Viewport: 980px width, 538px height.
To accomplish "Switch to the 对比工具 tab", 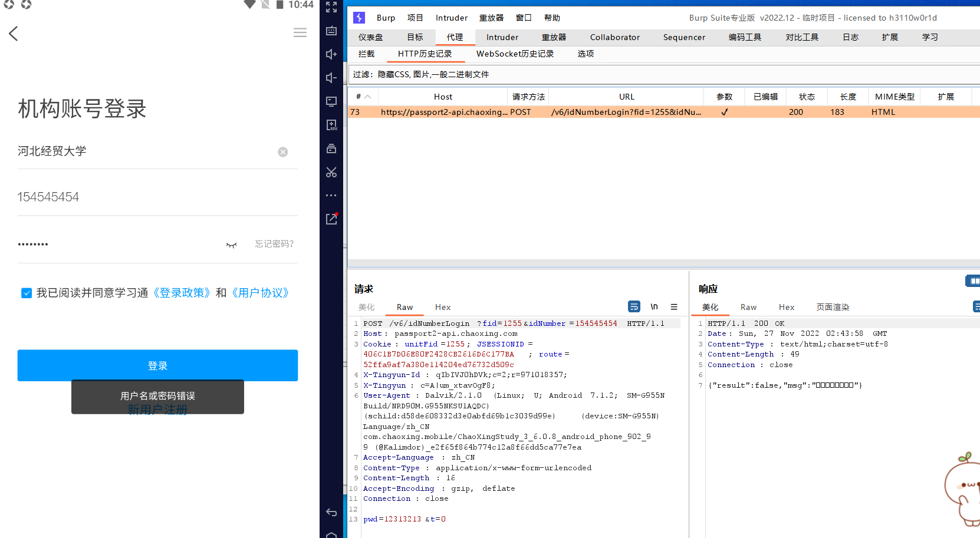I will [802, 37].
